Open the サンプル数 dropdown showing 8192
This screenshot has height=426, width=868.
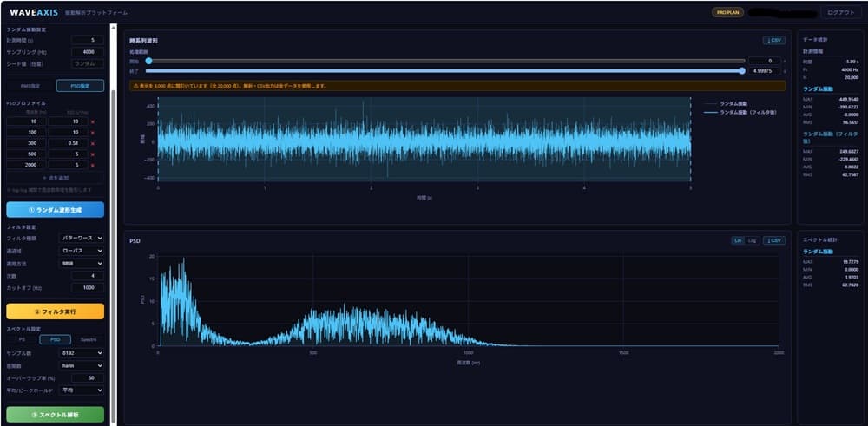[82, 353]
